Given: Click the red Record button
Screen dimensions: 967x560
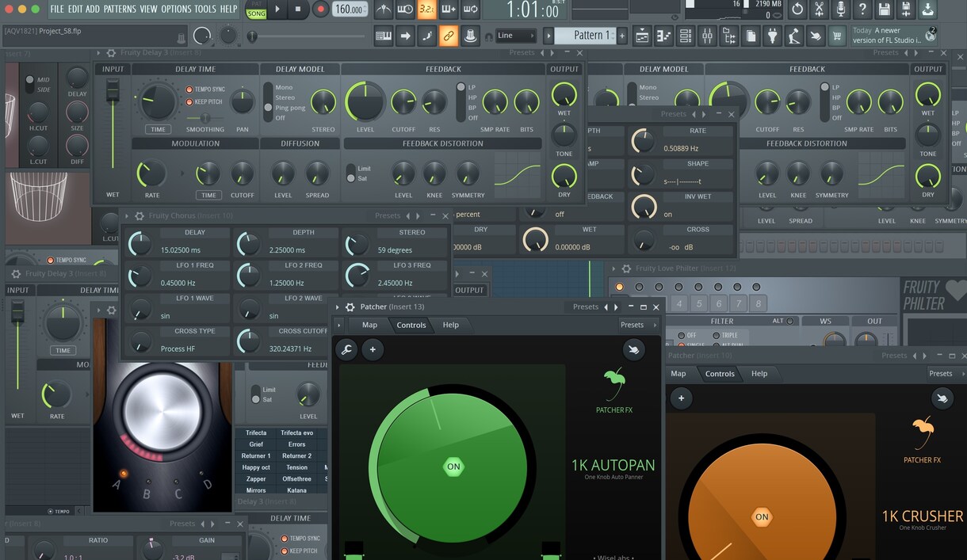Looking at the screenshot, I should [x=320, y=10].
